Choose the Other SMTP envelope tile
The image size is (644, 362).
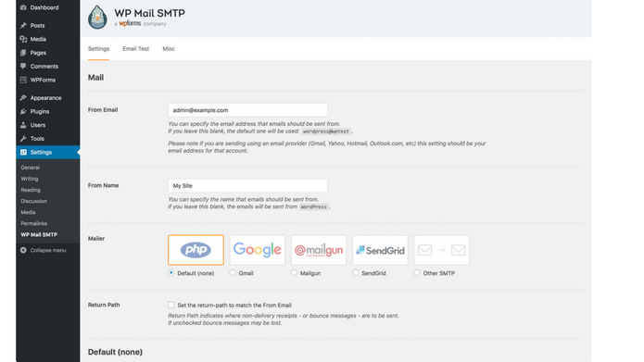pos(441,250)
